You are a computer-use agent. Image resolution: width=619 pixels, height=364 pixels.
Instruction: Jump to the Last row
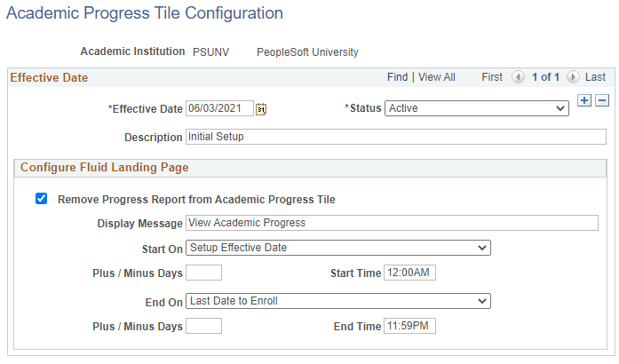[x=595, y=77]
